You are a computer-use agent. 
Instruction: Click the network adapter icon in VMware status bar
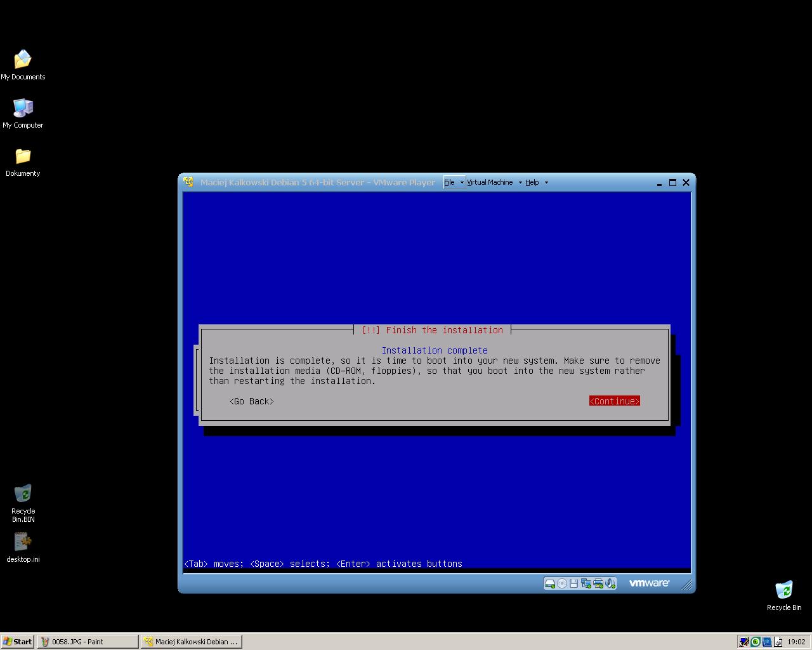point(586,583)
